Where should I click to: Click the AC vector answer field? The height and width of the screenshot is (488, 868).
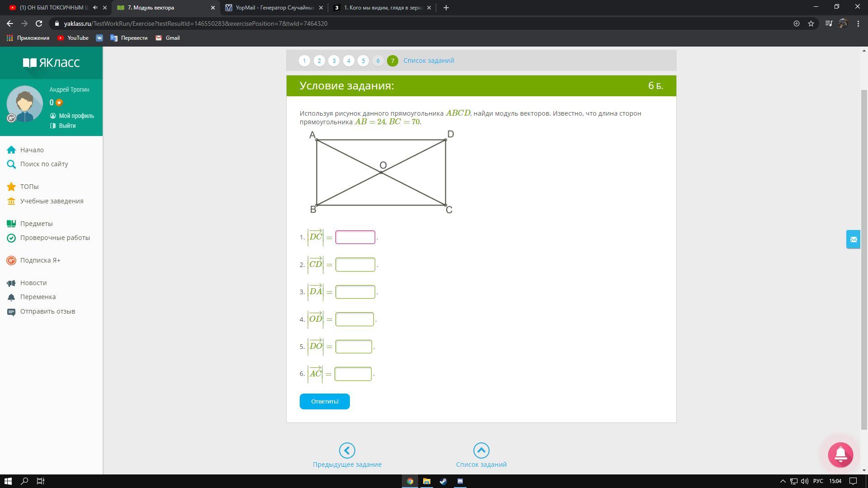[x=353, y=374]
